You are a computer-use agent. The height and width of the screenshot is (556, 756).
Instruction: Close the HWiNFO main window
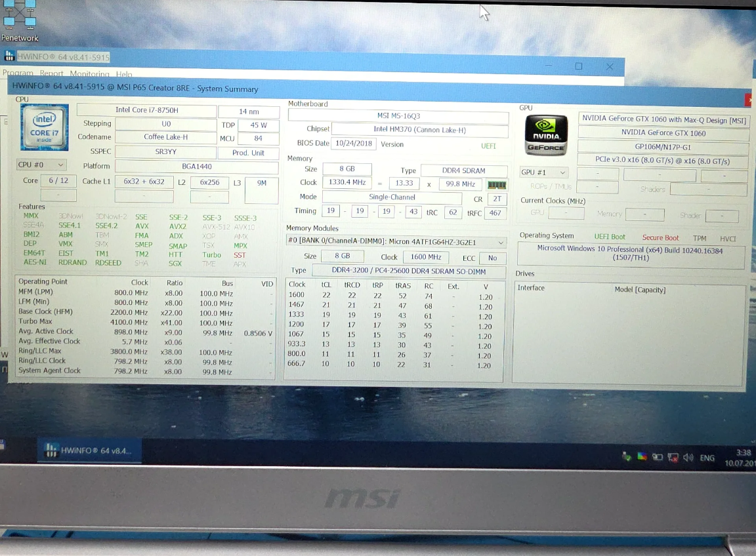click(x=610, y=66)
